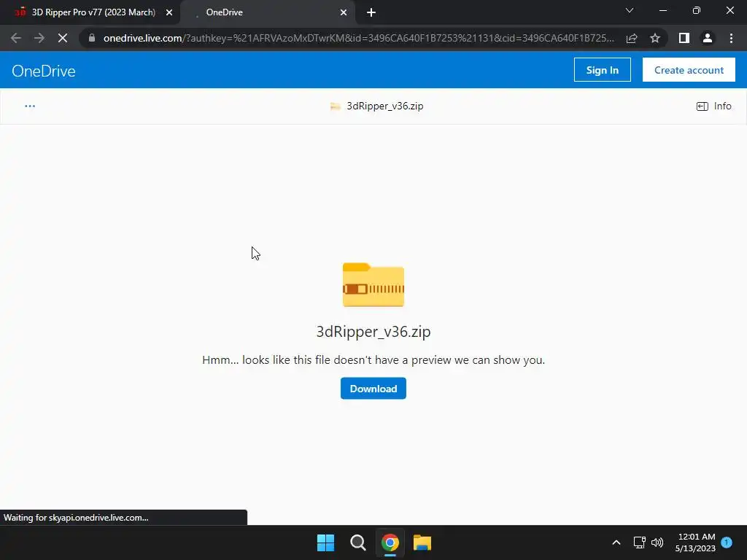This screenshot has height=560, width=747.
Task: Open the Chrome profile icon
Action: coord(708,38)
